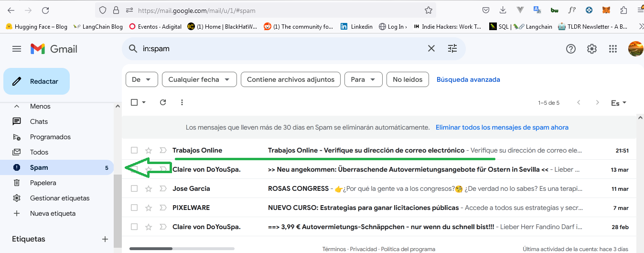
Task: Reload the browser page
Action: pos(45,10)
